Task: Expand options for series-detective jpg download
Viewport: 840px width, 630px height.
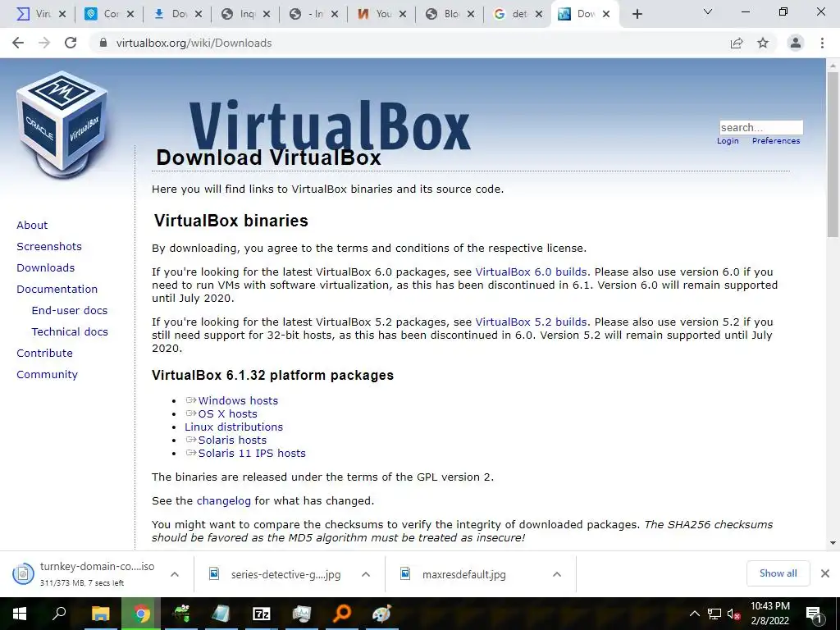Action: (x=366, y=574)
